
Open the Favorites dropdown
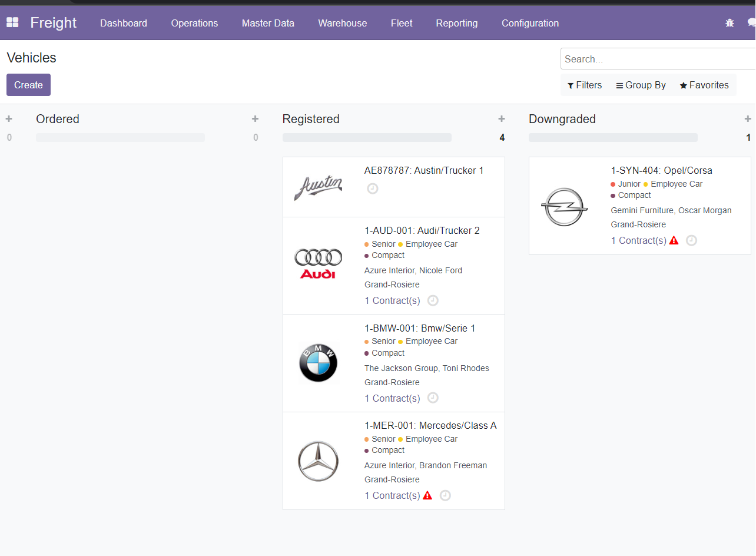[x=704, y=85]
